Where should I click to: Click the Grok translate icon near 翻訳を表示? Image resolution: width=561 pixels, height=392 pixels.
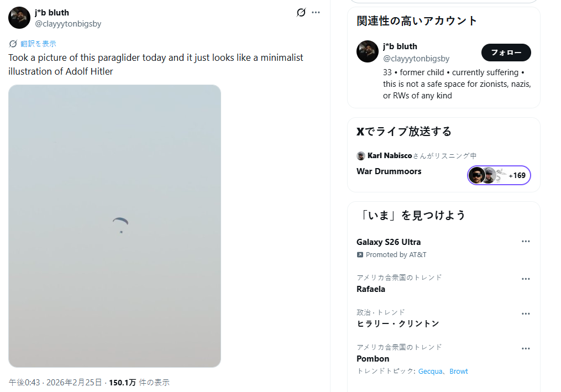pos(13,44)
